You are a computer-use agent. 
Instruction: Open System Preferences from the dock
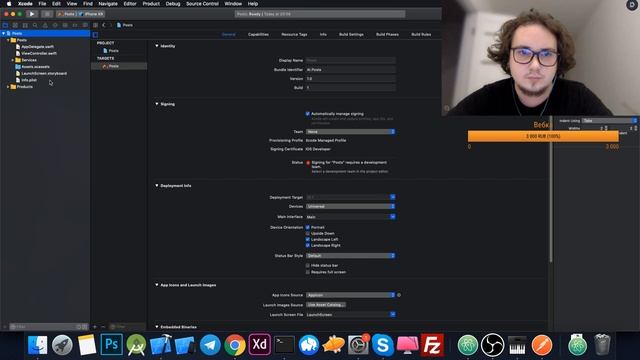358,345
